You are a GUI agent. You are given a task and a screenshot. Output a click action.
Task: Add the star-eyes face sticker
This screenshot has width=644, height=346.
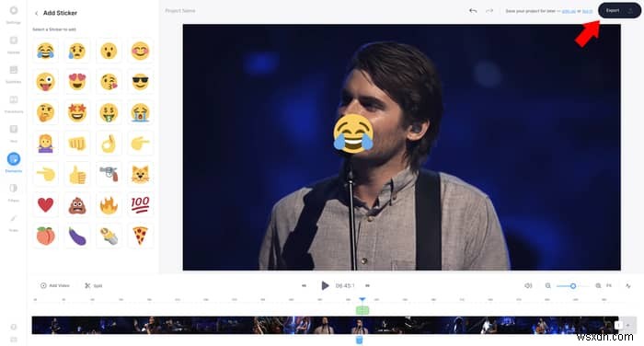click(76, 112)
